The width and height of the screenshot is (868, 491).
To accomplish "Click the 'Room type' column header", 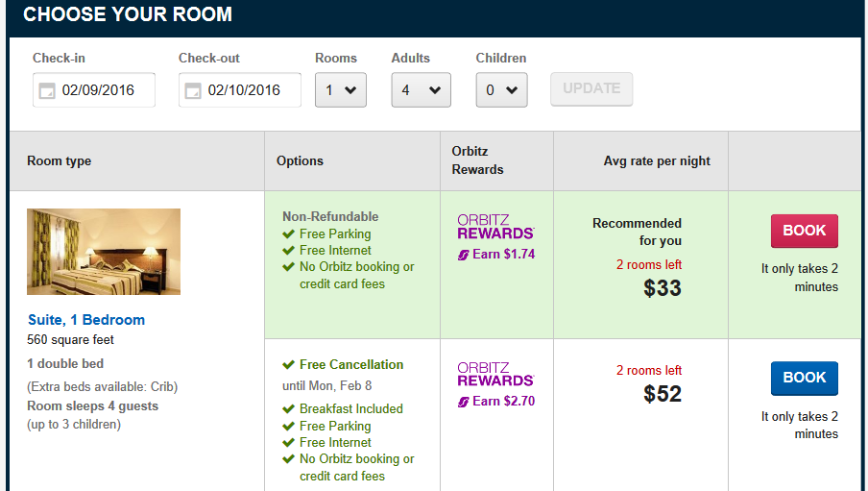I will coord(60,160).
